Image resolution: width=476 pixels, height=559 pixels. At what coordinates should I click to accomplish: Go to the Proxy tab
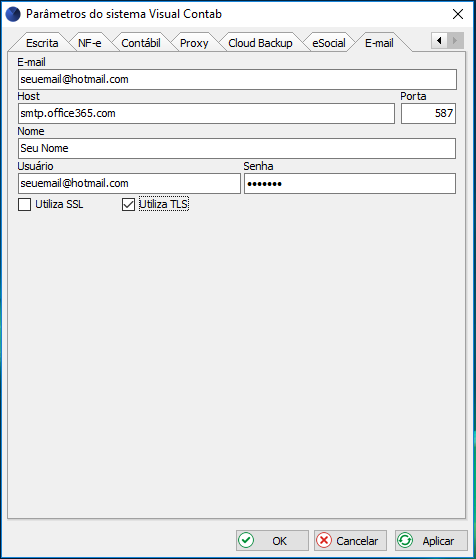tap(194, 43)
